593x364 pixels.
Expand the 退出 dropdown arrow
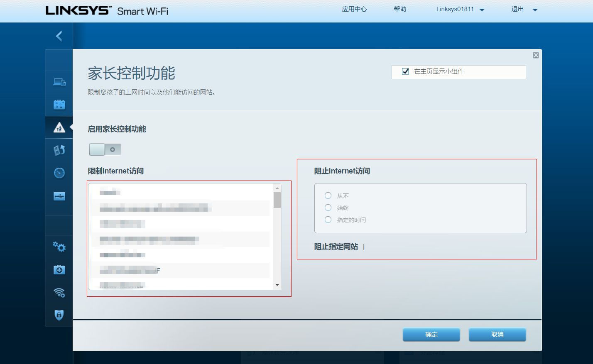tap(535, 10)
